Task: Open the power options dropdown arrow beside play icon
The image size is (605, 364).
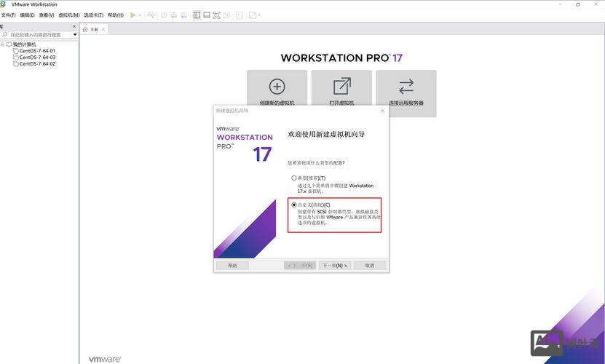Action: click(x=140, y=15)
